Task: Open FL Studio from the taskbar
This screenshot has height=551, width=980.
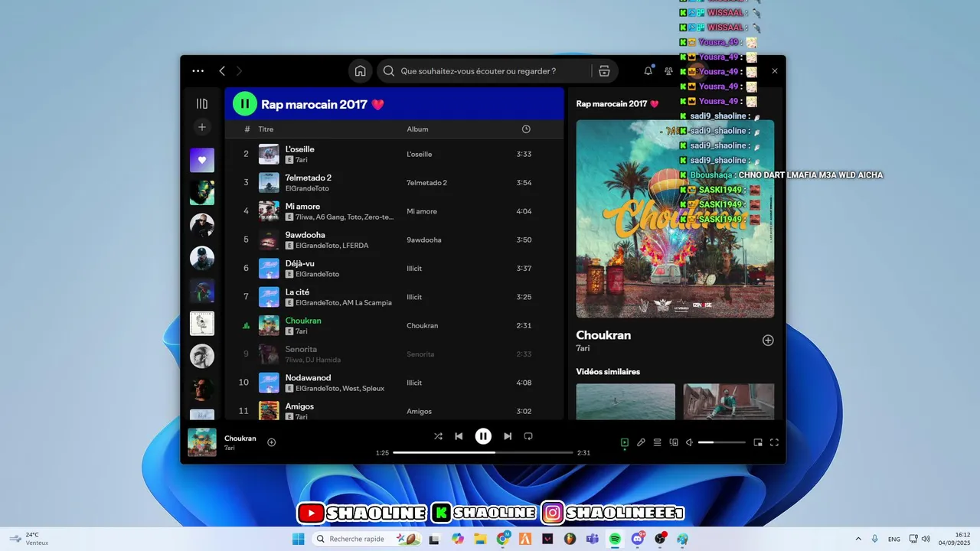Action: click(570, 539)
